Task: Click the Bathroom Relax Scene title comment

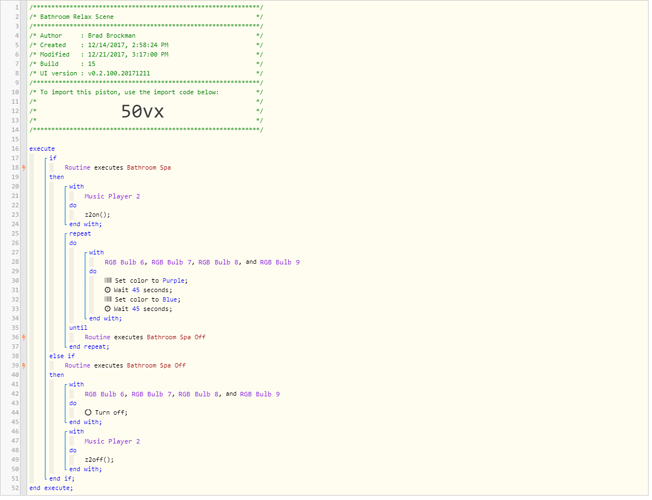Action: point(146,17)
